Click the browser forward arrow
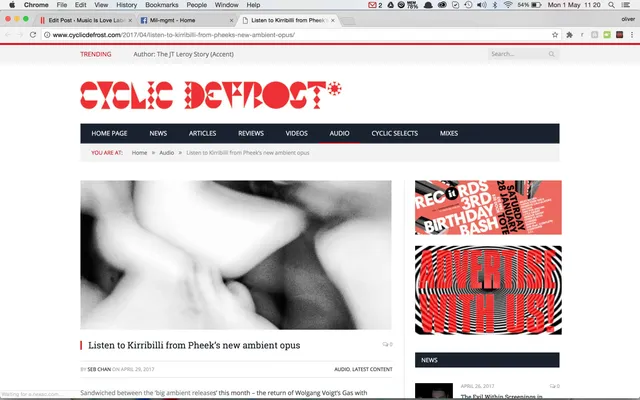 click(20, 35)
